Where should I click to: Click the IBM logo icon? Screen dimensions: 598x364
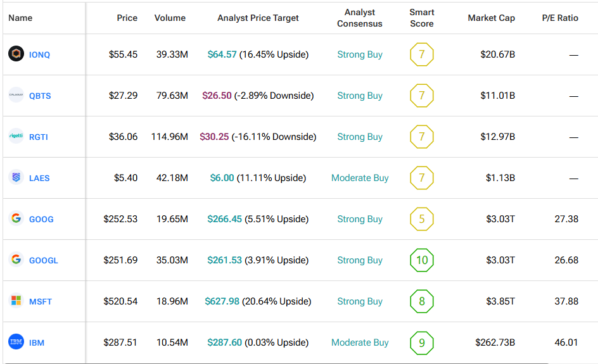point(16,342)
